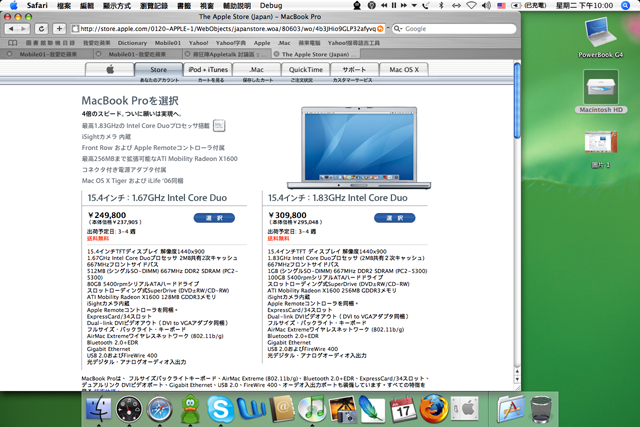The image size is (640, 427).
Task: Click scrollbar down arrow
Action: click(517, 380)
